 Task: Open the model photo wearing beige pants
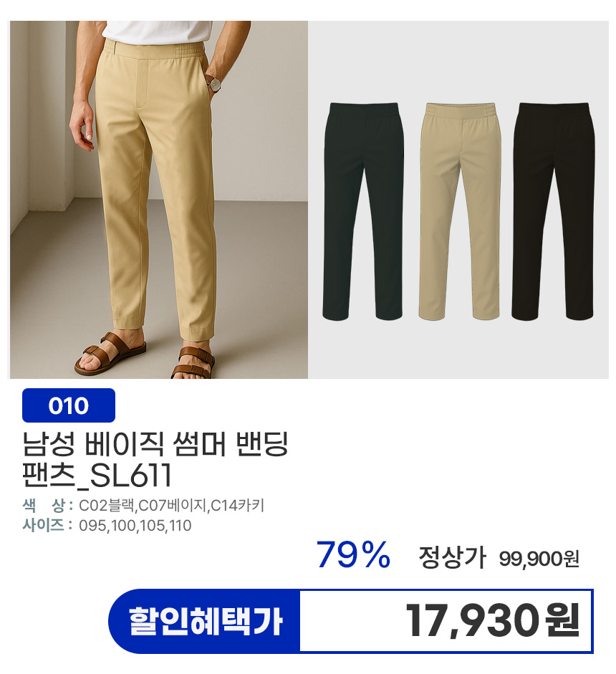158,199
